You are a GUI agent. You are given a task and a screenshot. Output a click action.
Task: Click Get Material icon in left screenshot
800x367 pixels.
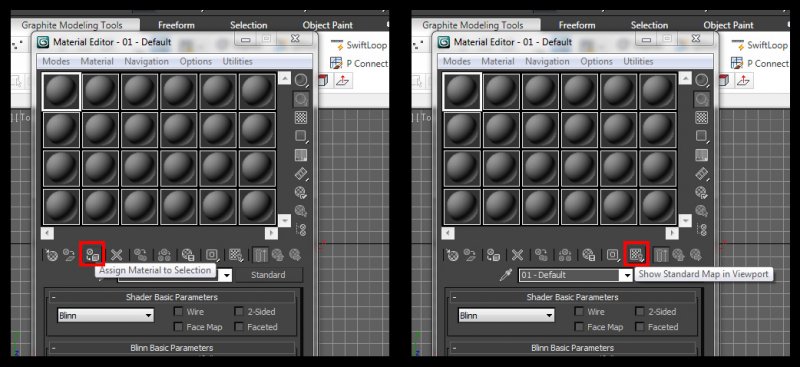[x=52, y=255]
